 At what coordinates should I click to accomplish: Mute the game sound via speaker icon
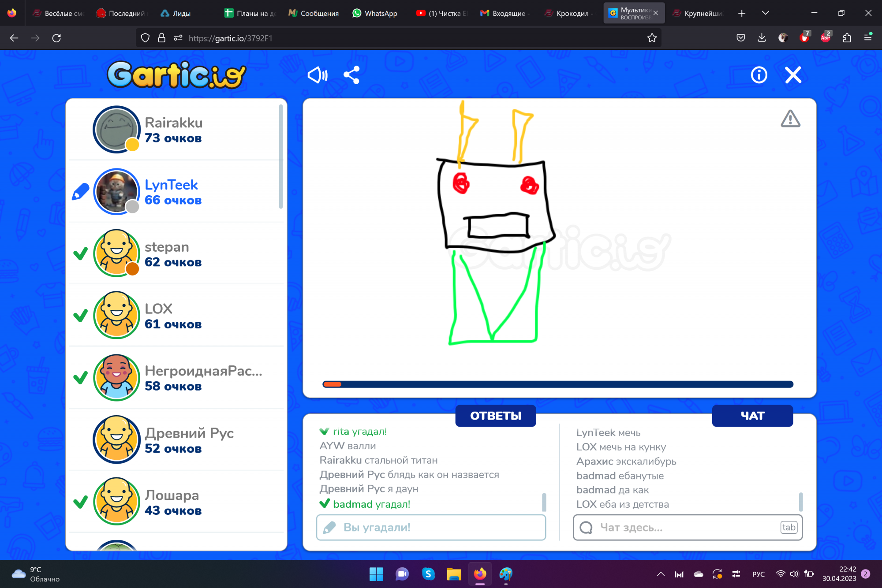pos(317,75)
